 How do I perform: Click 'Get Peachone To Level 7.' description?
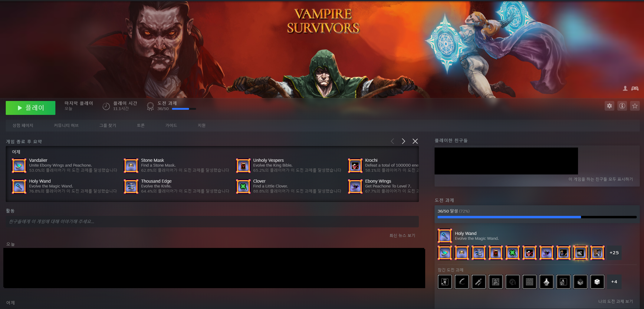click(388, 186)
